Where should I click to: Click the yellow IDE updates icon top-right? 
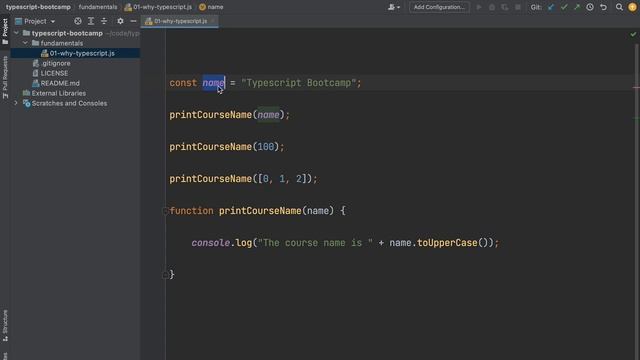(632, 7)
